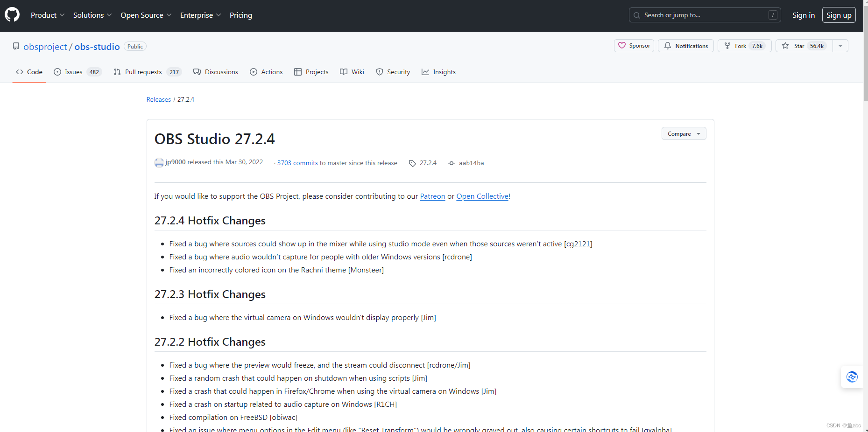
Task: Click the commit icon beside aab14ba
Action: (452, 163)
